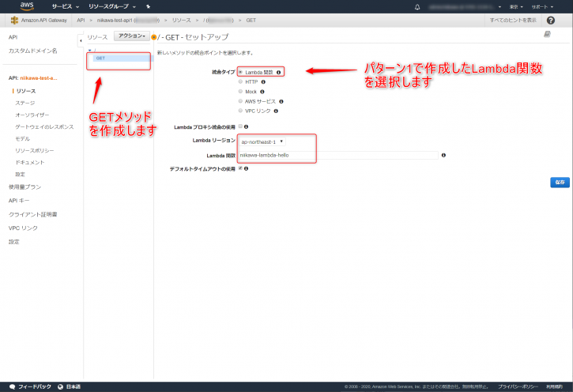573x392 pixels.
Task: Show info icon next to Mock option
Action: coord(262,92)
